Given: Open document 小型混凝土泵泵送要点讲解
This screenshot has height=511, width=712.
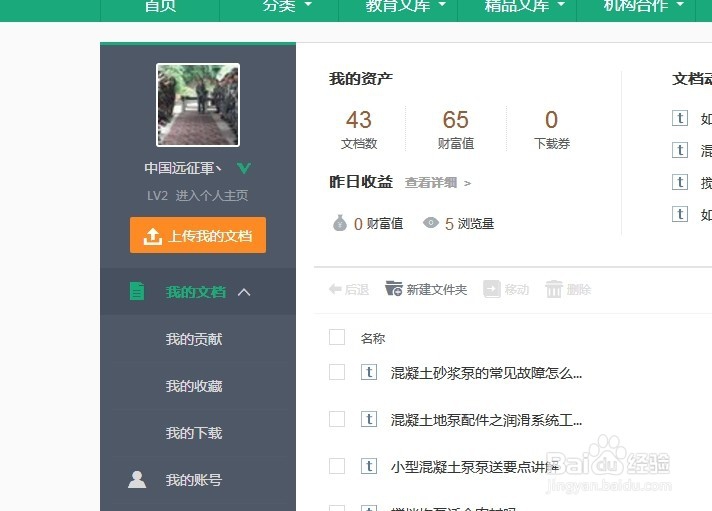Looking at the screenshot, I should [x=475, y=467].
